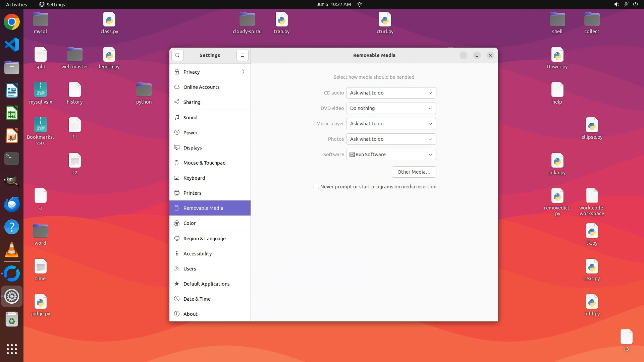
Task: Expand the Privacy submenu chevron
Action: click(x=243, y=72)
